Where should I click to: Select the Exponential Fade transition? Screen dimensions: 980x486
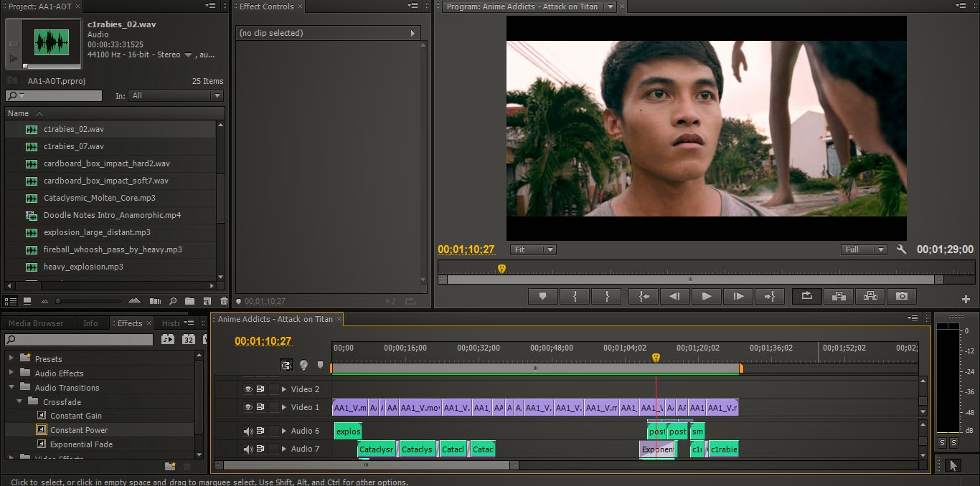[x=81, y=444]
